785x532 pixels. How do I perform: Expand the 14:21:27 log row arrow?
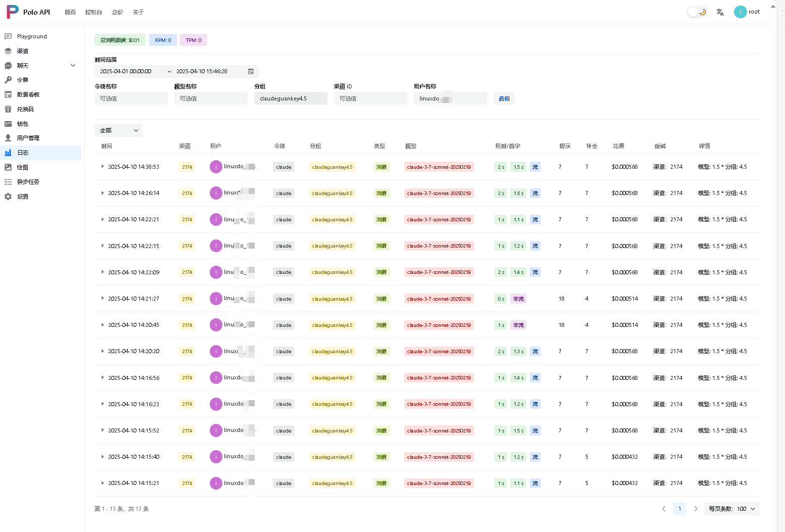coord(103,299)
